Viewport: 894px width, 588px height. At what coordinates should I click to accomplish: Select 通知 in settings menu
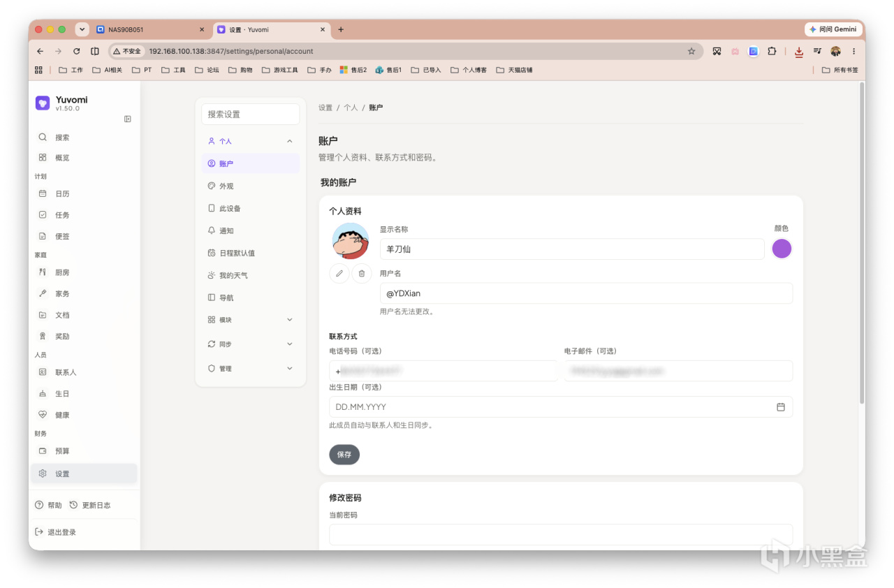click(250, 230)
